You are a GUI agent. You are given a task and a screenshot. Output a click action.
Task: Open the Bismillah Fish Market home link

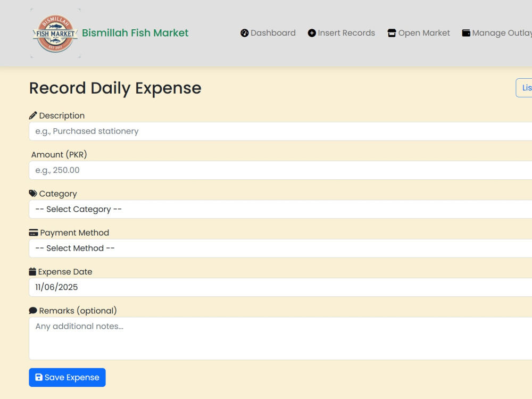click(135, 33)
